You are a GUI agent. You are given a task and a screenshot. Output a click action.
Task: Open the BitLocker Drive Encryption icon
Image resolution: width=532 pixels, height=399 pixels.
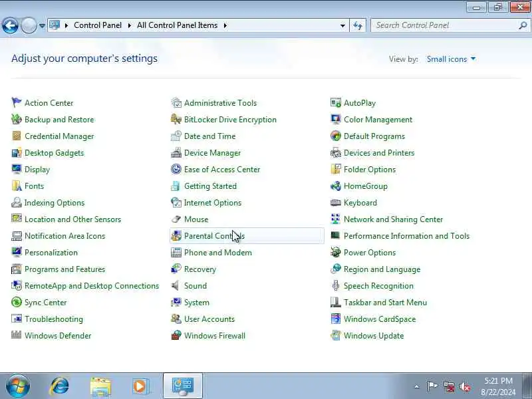click(x=176, y=119)
